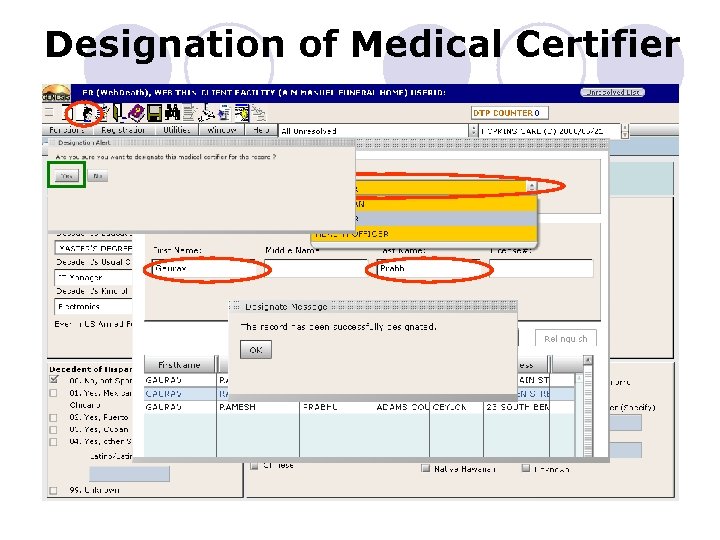This screenshot has height=540, width=720.
Task: Check the Chinese checkbox
Action: pyautogui.click(x=254, y=466)
